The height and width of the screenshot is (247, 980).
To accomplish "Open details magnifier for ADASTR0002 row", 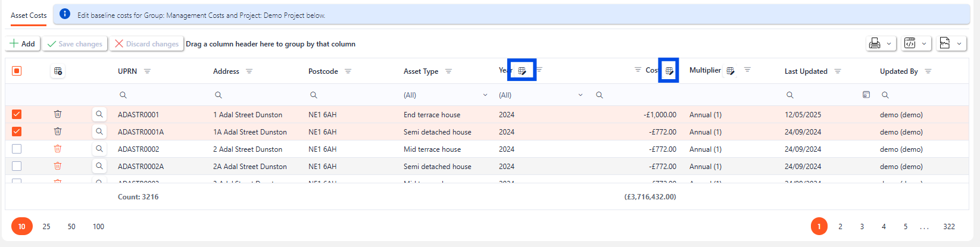I will coord(99,149).
